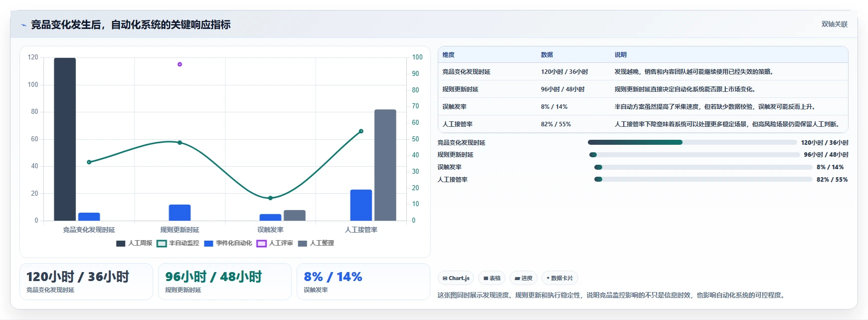Click the 进度 pill tag
This screenshot has width=868, height=320.
point(523,278)
